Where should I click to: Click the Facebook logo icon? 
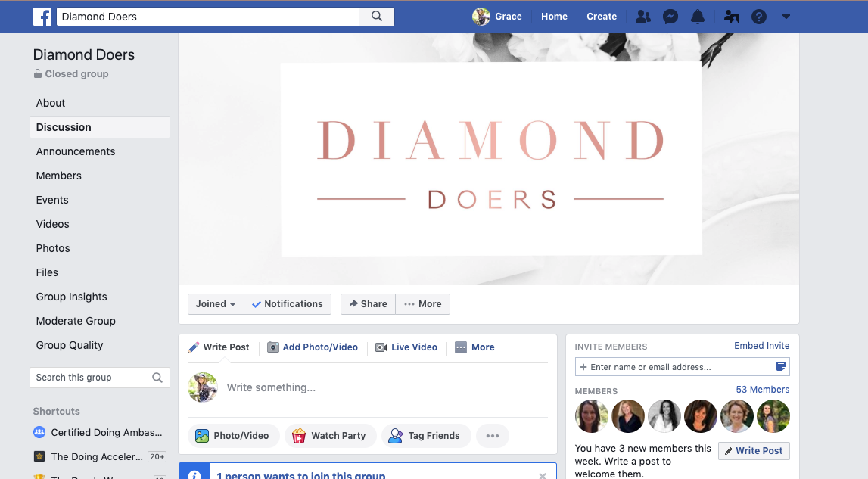[x=42, y=17]
